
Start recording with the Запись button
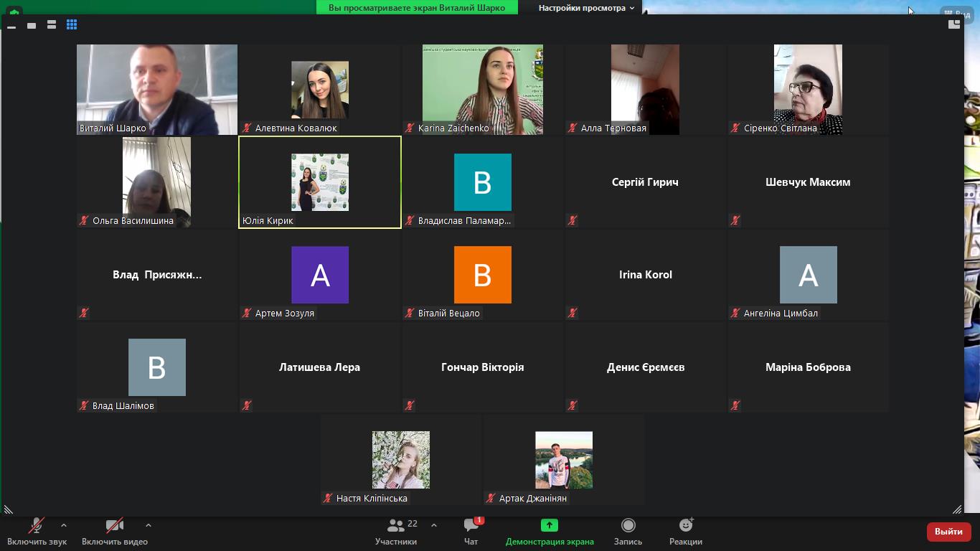628,531
